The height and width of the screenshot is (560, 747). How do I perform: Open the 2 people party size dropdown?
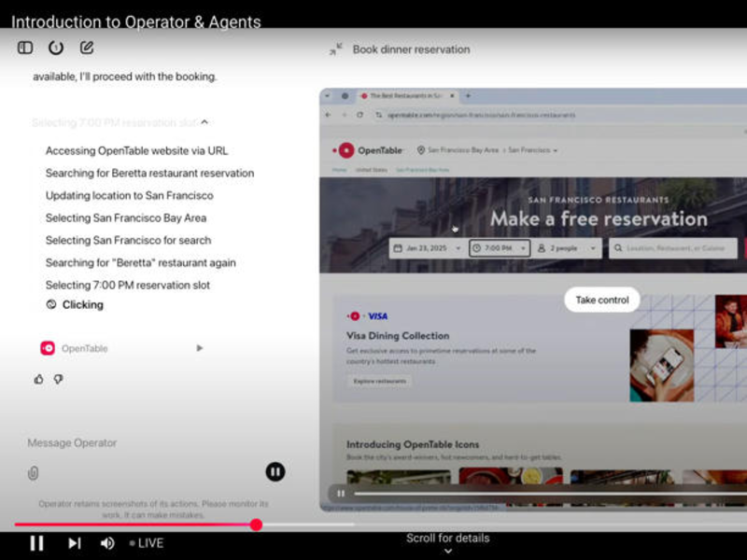click(568, 248)
